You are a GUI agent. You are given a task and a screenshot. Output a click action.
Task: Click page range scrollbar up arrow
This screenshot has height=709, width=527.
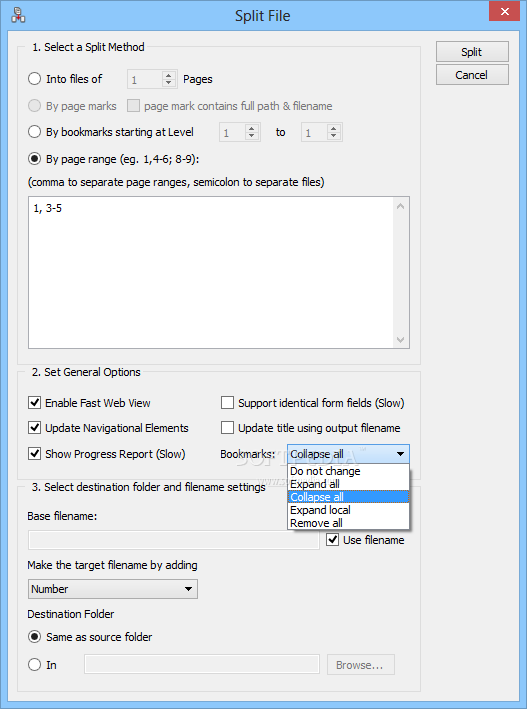coord(400,207)
